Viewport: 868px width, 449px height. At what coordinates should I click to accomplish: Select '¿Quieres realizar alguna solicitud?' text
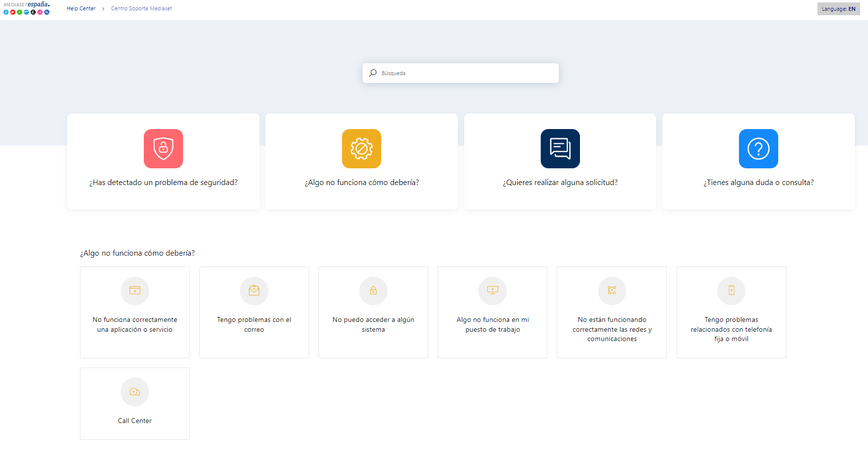point(560,183)
